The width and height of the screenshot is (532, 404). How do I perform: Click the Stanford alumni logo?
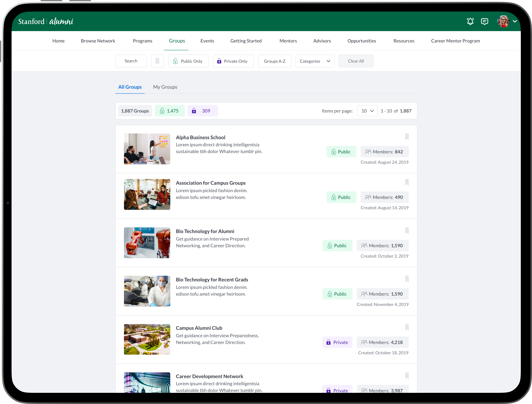click(46, 21)
